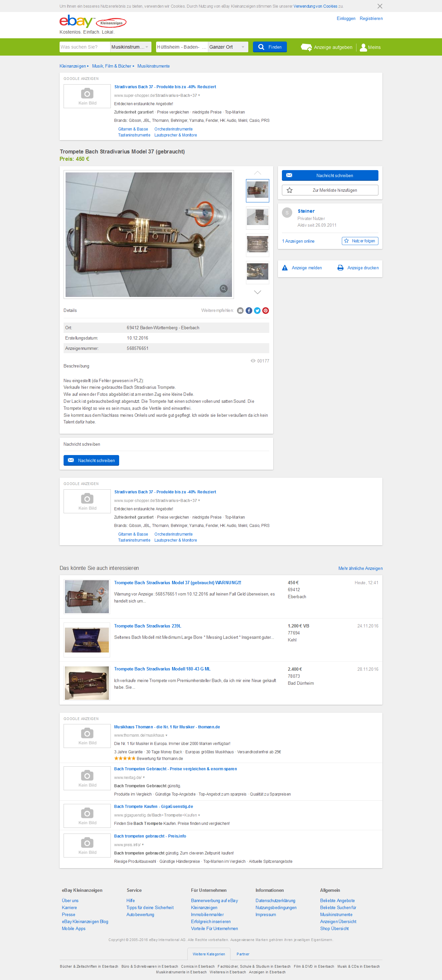Open Trompete Bach Stradivarius Modell 180-43 listing
Image resolution: width=442 pixels, height=980 pixels.
click(162, 669)
